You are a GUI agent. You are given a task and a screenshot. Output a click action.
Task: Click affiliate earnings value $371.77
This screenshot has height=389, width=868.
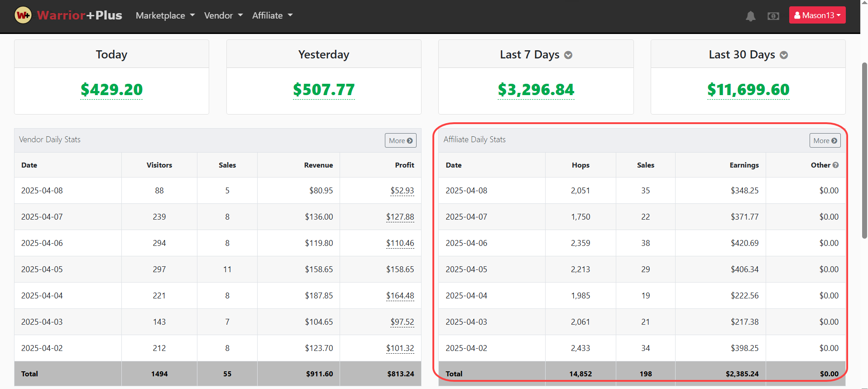745,217
